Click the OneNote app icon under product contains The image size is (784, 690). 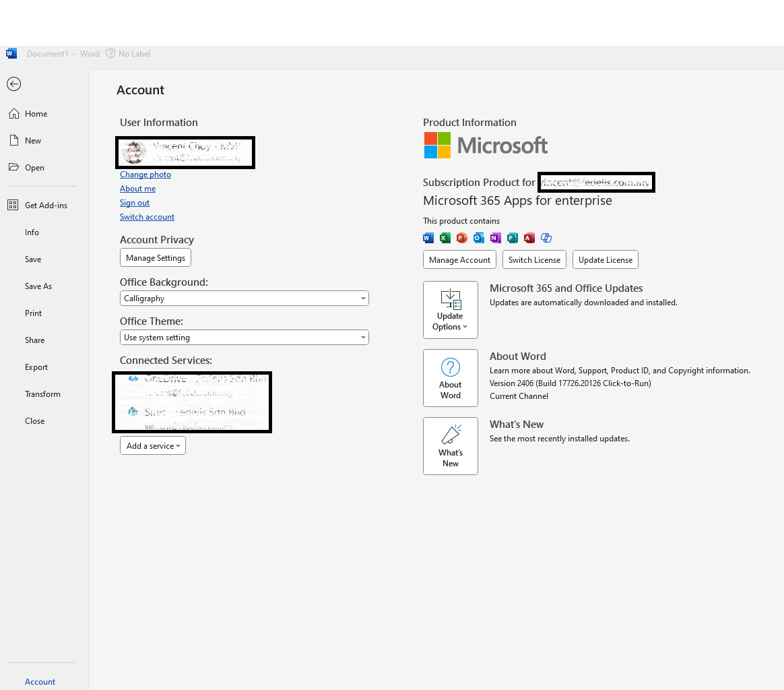click(496, 238)
